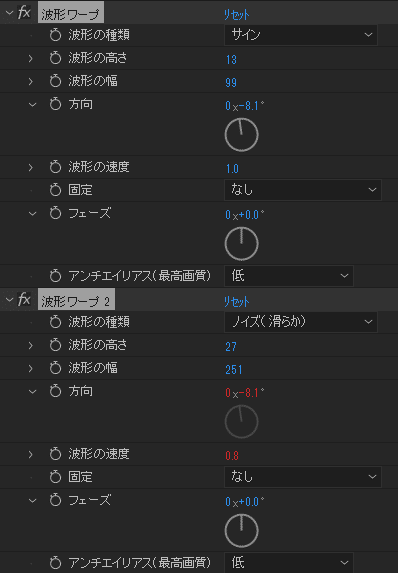The image size is (398, 573).
Task: Click the first フェーズ angle dial
Action: coord(241,244)
